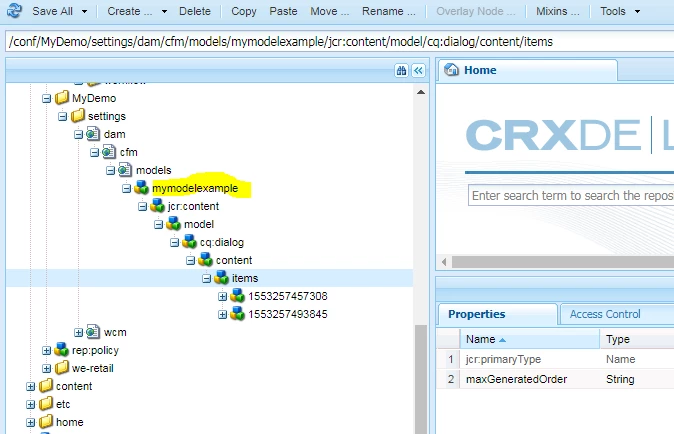Click the Copy toolbar button

244,11
